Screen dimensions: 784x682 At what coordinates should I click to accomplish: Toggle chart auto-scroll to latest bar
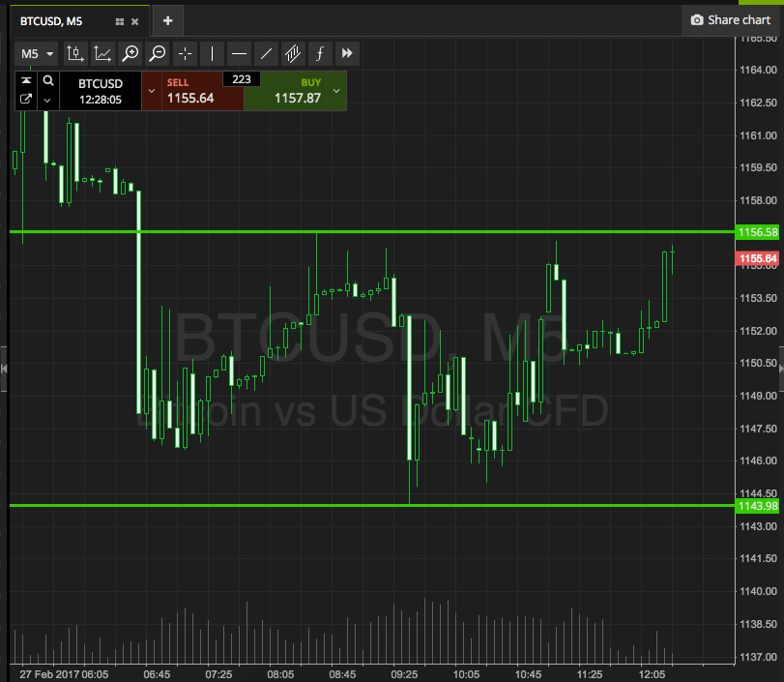(347, 53)
